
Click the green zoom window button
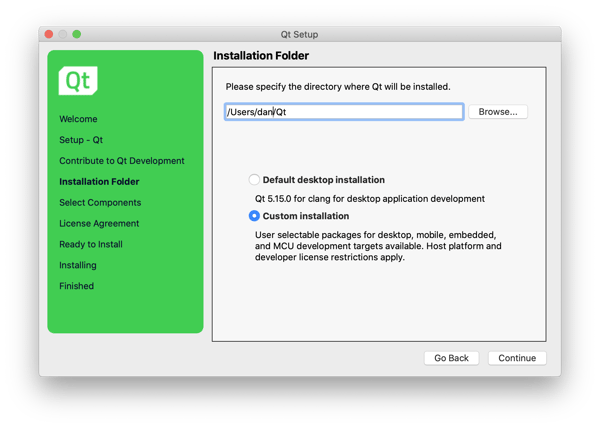[x=76, y=33]
